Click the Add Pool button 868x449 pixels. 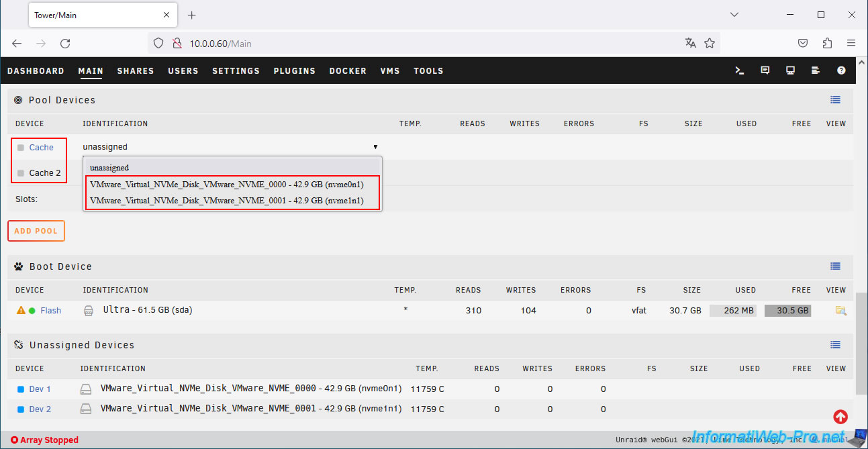(36, 231)
